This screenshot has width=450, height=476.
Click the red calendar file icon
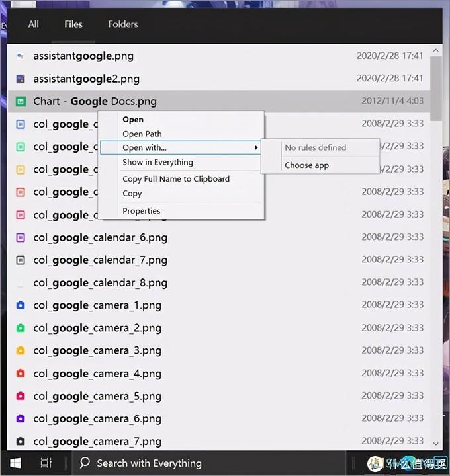[x=21, y=192]
